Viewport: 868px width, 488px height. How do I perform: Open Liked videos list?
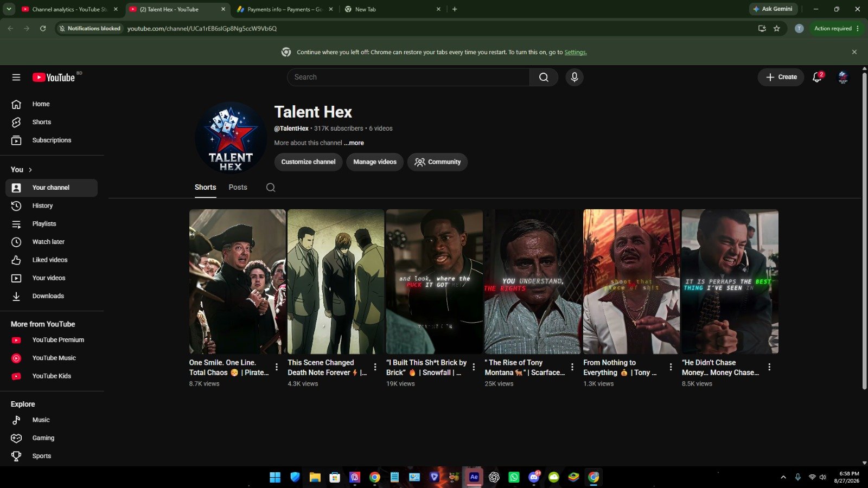52,260
